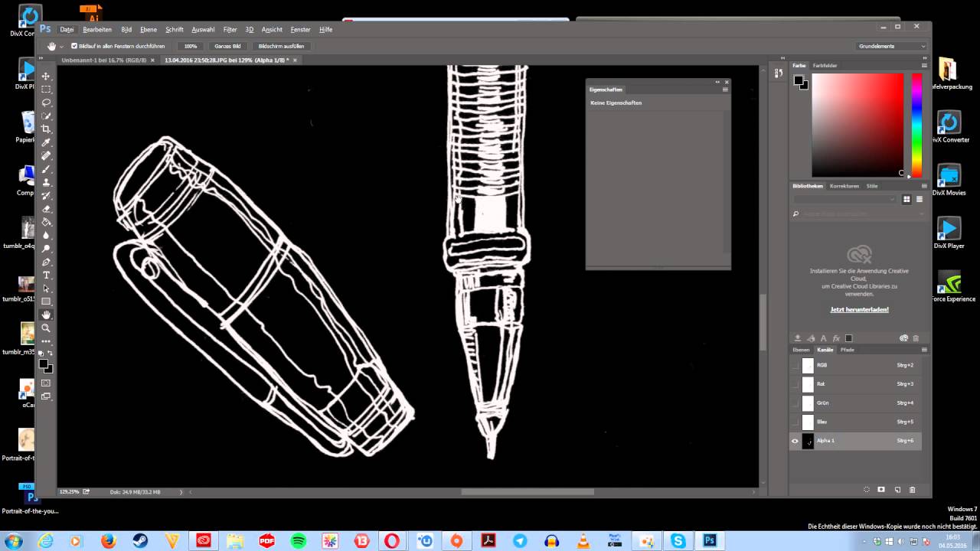Select the Pen tool
980x551 pixels.
(46, 262)
